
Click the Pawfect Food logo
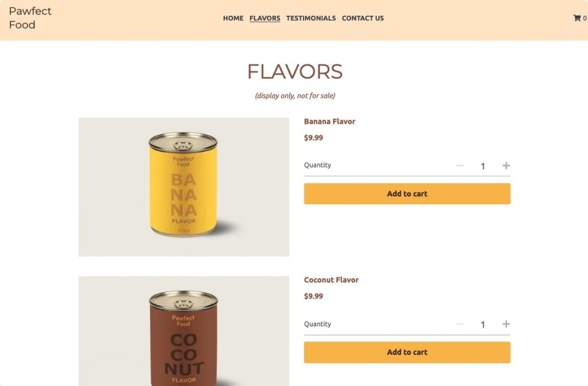point(30,18)
